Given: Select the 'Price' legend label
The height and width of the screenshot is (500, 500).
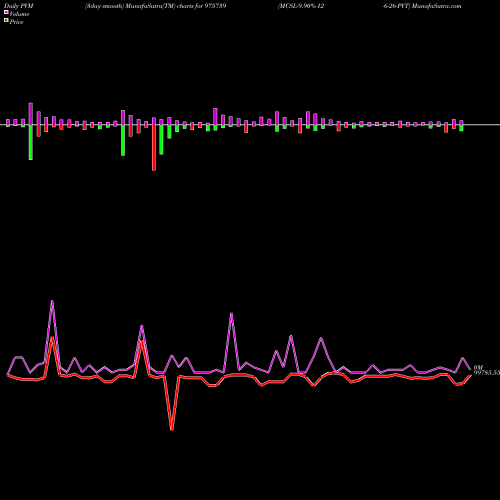Looking at the screenshot, I should tap(16, 22).
